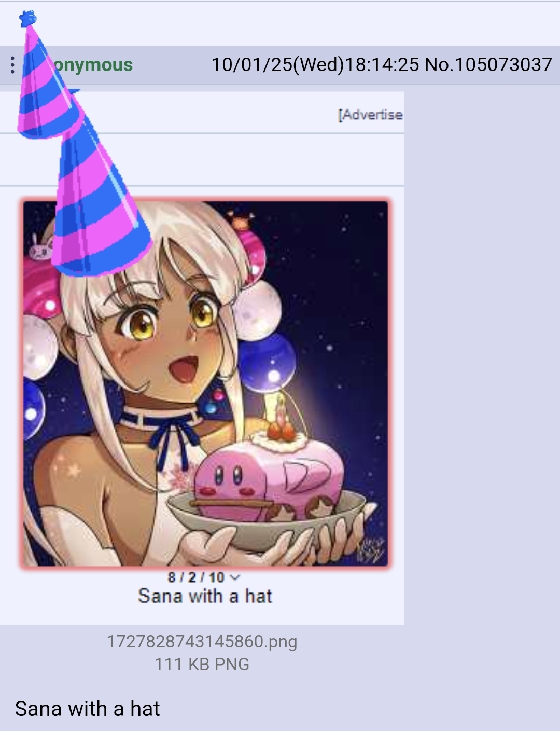The height and width of the screenshot is (731, 560).
Task: Click the artist signature in the thumbnail corner
Action: [x=372, y=551]
